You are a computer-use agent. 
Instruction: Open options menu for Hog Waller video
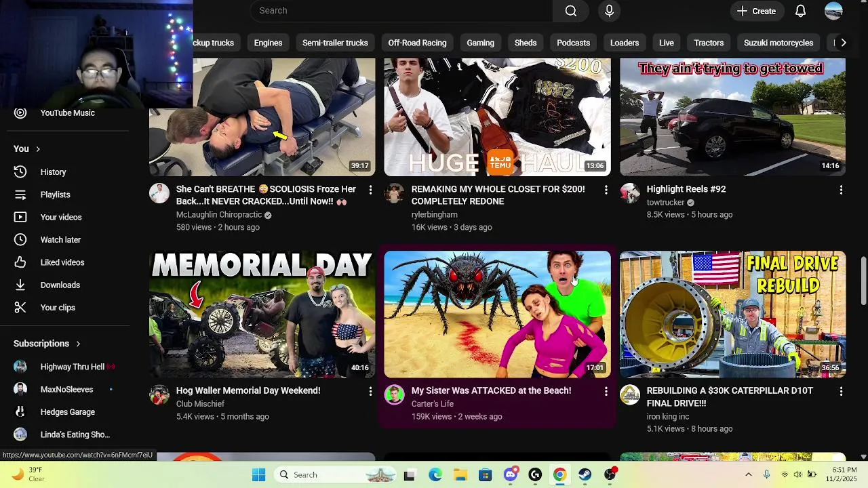(x=370, y=392)
